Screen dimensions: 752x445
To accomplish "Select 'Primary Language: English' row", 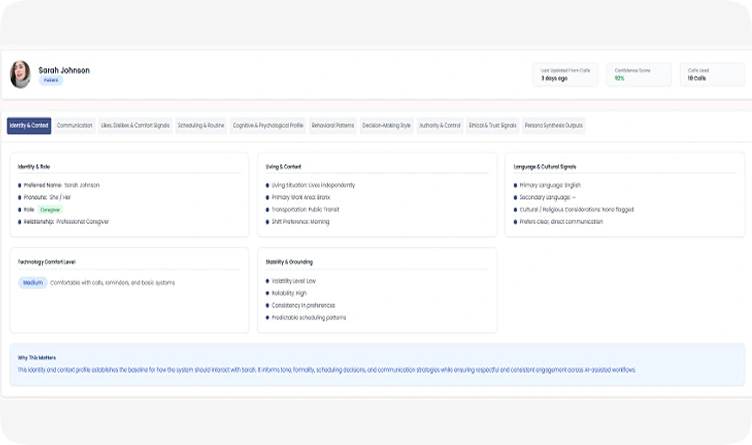I will (x=547, y=185).
